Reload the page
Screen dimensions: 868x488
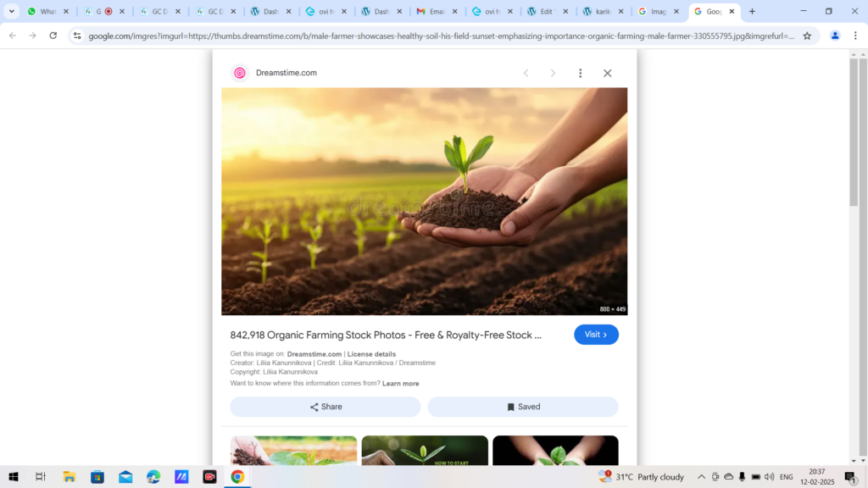[x=53, y=36]
